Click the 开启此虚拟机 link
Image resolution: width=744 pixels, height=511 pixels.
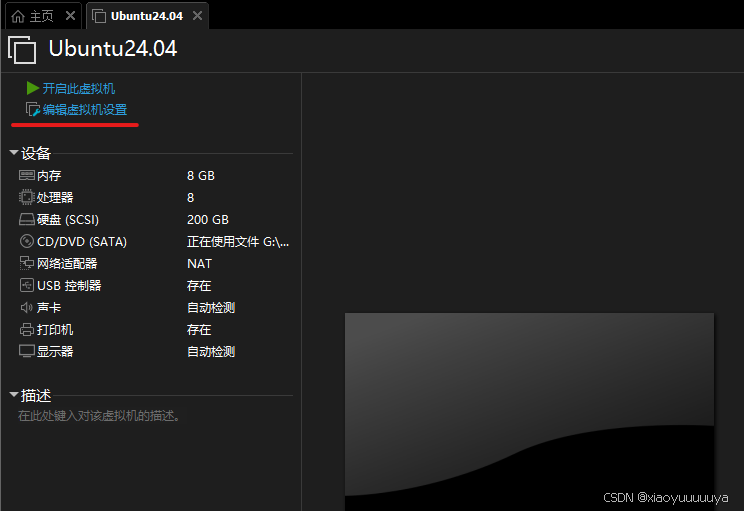[x=79, y=88]
